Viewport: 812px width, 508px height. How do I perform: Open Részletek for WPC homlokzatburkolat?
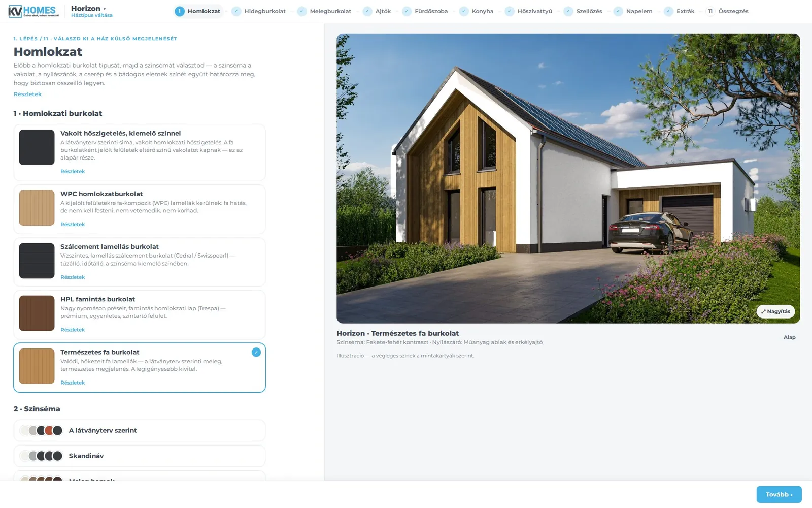click(73, 224)
